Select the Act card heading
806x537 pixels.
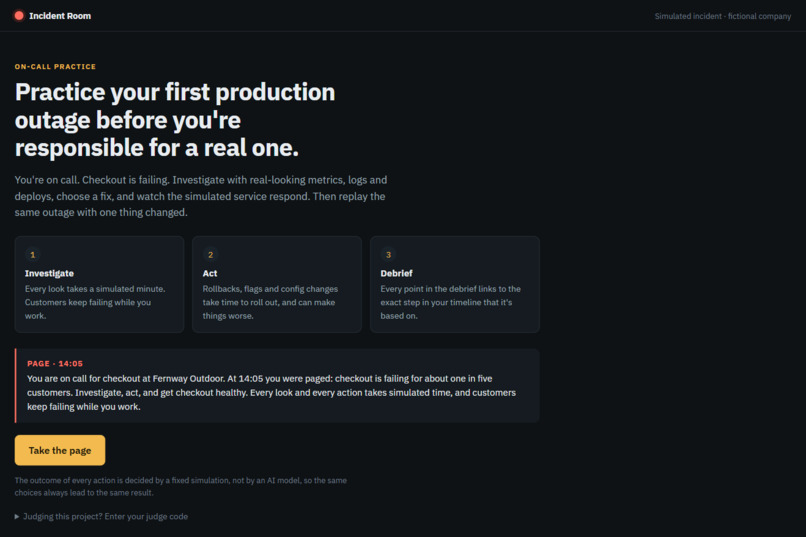click(210, 273)
